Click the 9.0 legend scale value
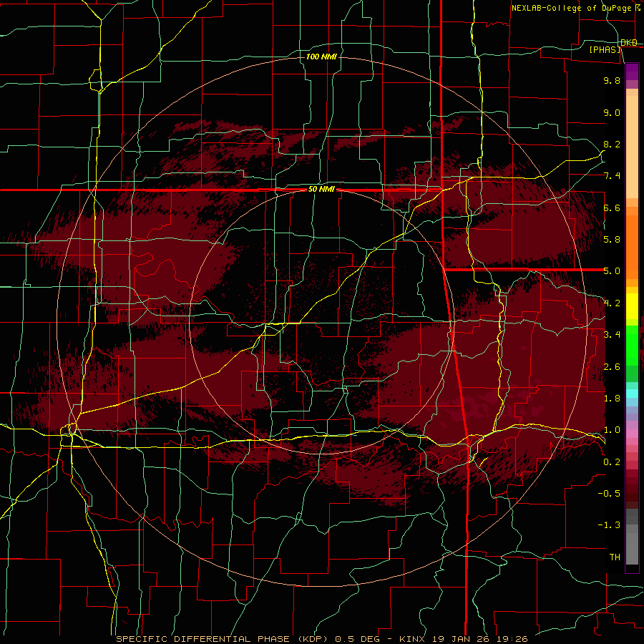Image resolution: width=644 pixels, height=644 pixels. click(x=612, y=112)
